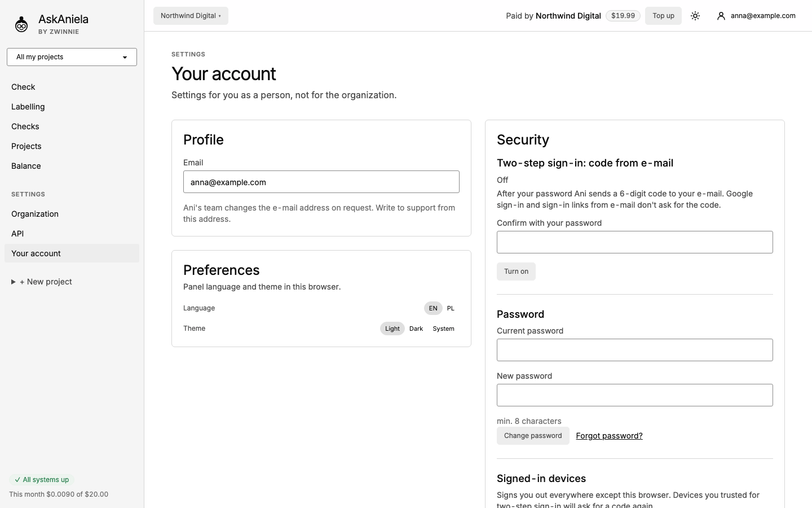Toggle the sun theme icon in header
The image size is (812, 508).
695,16
